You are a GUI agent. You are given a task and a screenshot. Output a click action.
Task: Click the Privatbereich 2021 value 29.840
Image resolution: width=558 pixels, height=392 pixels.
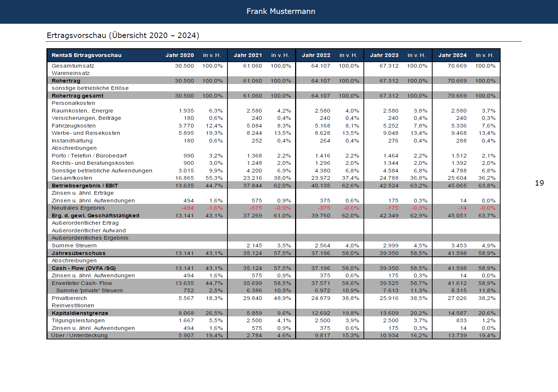click(253, 298)
